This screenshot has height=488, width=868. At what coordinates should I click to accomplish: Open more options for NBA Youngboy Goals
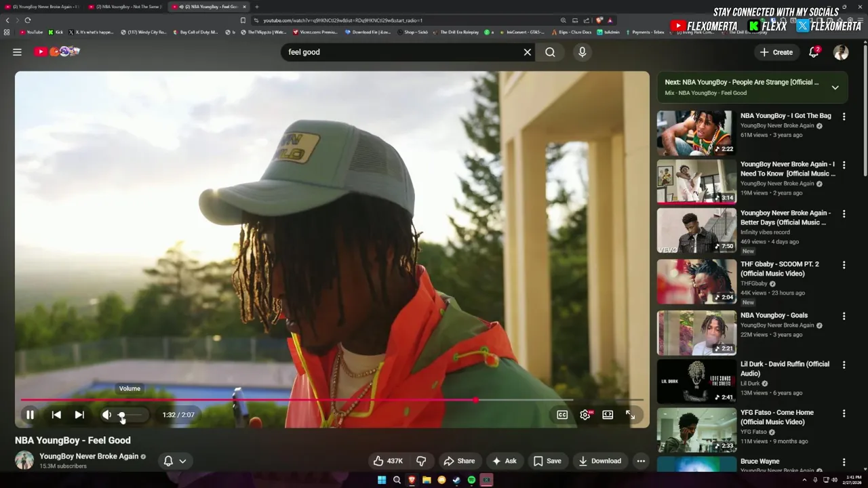[x=844, y=317]
